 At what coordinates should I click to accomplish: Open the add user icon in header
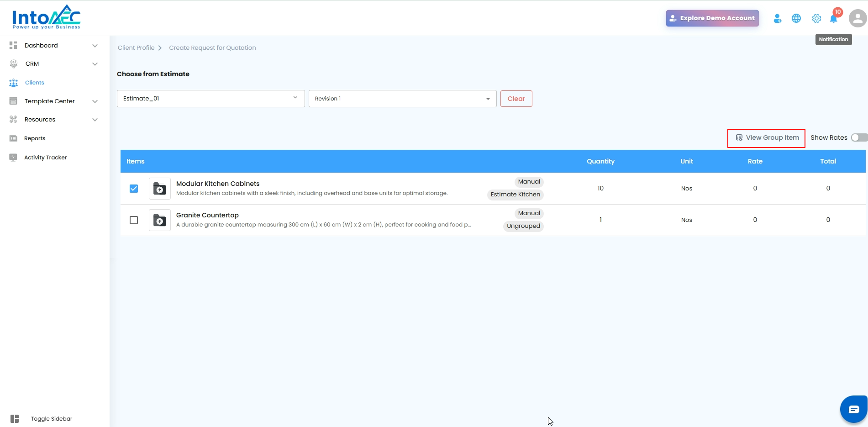(x=778, y=18)
